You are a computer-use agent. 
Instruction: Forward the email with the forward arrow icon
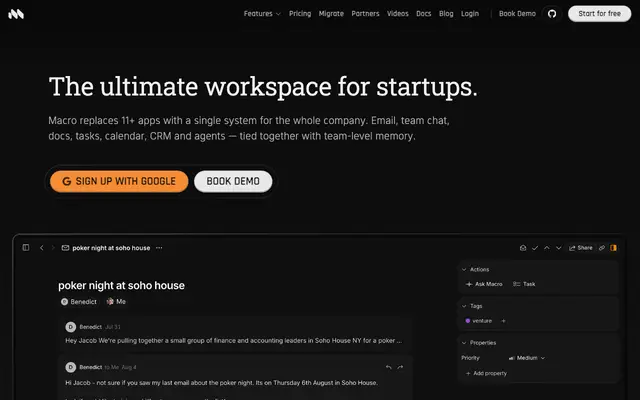[400, 367]
